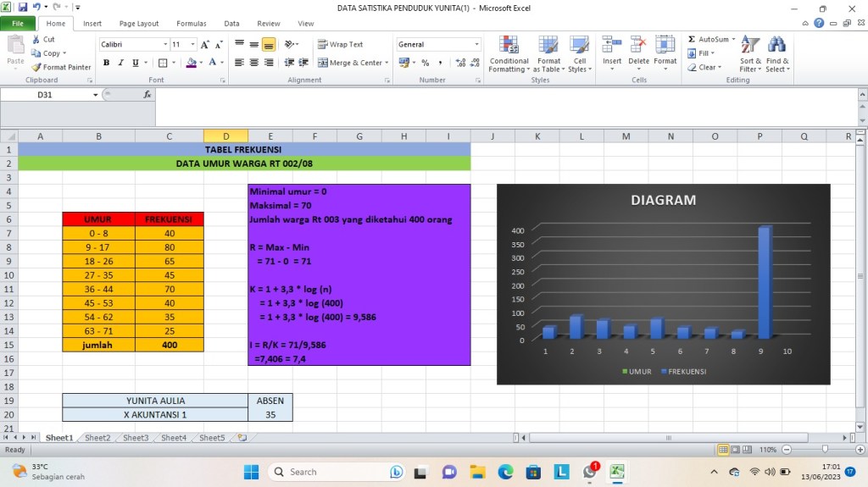The width and height of the screenshot is (868, 487).
Task: Click the AutoSum button
Action: (709, 39)
